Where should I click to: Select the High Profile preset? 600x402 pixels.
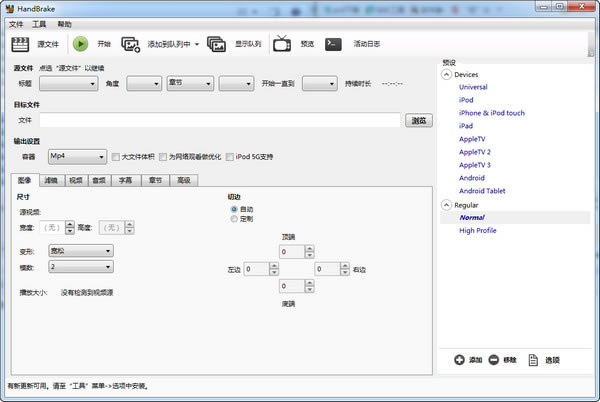coord(479,230)
